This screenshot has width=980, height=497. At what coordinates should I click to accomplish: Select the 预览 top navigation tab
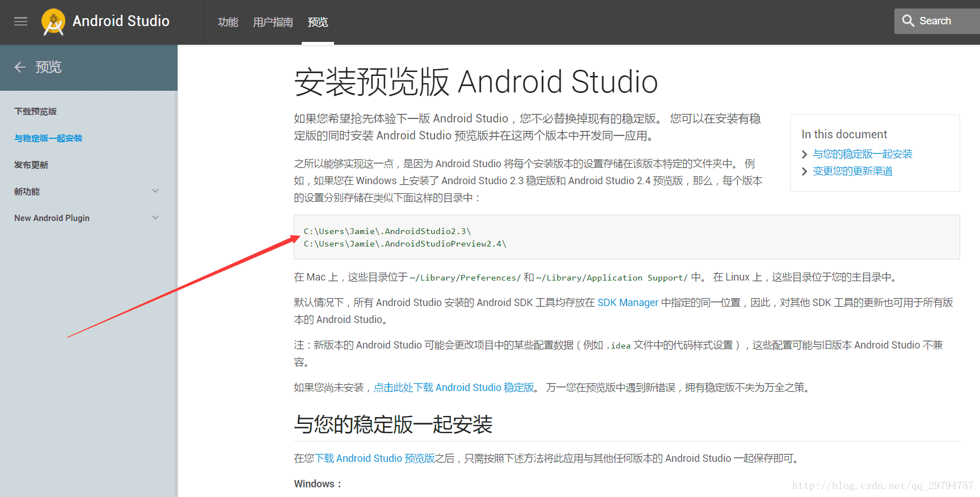[x=318, y=22]
